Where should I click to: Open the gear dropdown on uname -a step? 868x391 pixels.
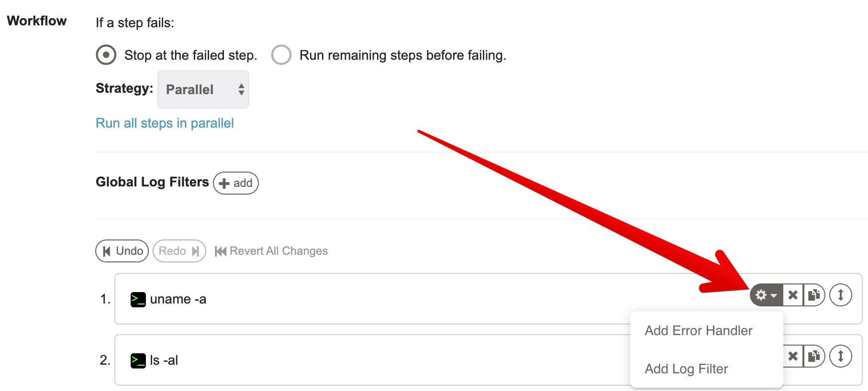click(767, 295)
